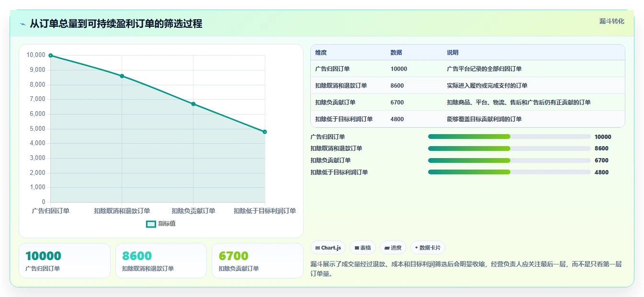Click the 指标值 legend color box
The width and height of the screenshot is (644, 297).
point(151,224)
